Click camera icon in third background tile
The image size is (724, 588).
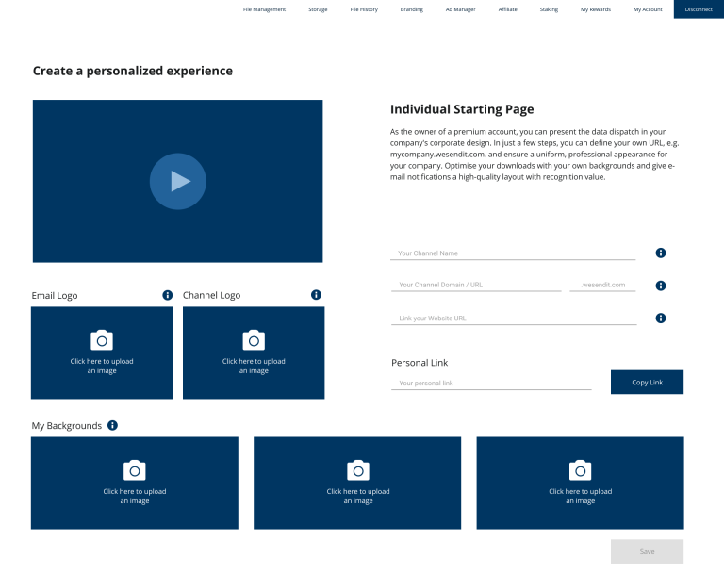(x=580, y=470)
